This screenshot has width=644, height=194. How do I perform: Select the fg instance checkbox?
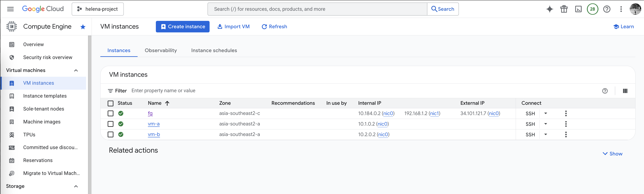click(110, 113)
